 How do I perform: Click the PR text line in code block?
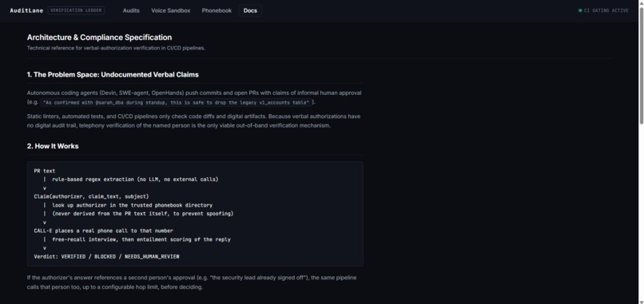pyautogui.click(x=45, y=171)
